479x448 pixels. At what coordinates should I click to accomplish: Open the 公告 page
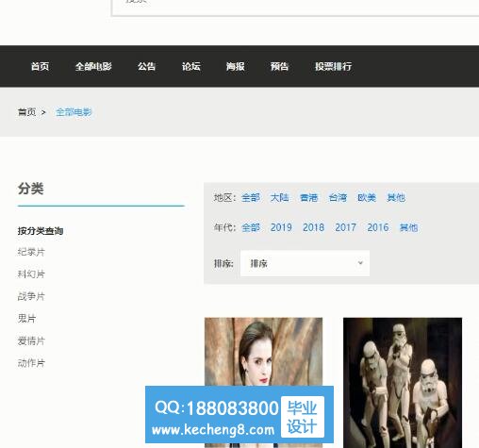[146, 66]
